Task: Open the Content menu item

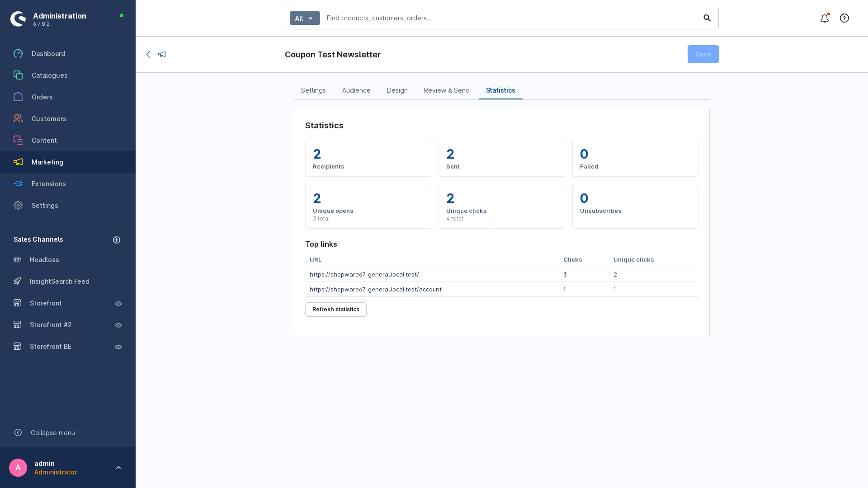Action: click(68, 141)
